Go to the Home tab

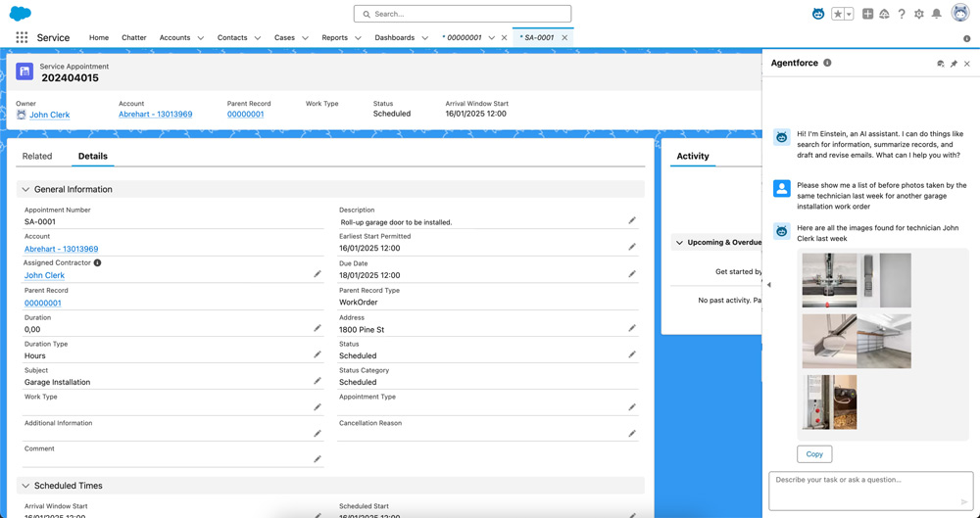tap(99, 37)
